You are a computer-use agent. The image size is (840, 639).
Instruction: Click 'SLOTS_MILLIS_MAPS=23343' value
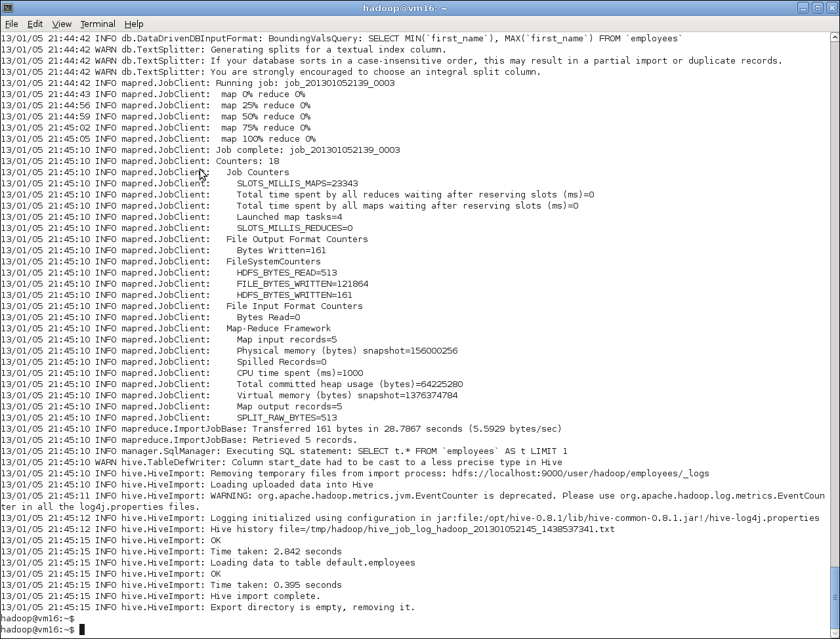(297, 184)
